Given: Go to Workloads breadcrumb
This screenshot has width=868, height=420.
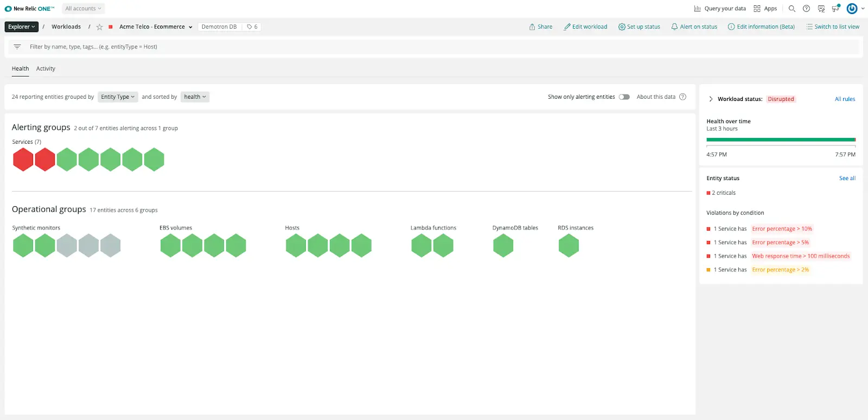Looking at the screenshot, I should pos(66,27).
